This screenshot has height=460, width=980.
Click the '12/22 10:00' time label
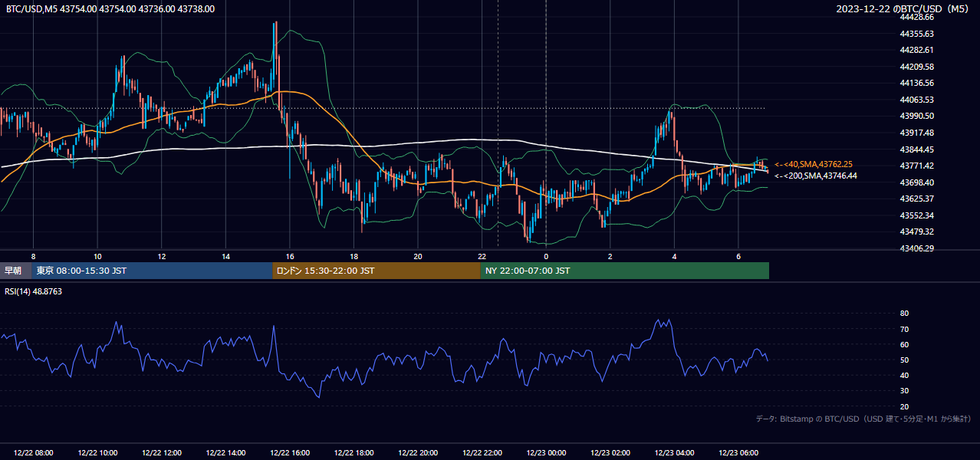coord(97,453)
